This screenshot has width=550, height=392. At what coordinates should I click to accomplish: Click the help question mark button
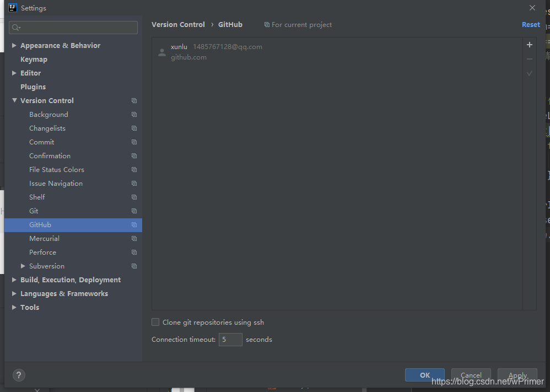(19, 375)
